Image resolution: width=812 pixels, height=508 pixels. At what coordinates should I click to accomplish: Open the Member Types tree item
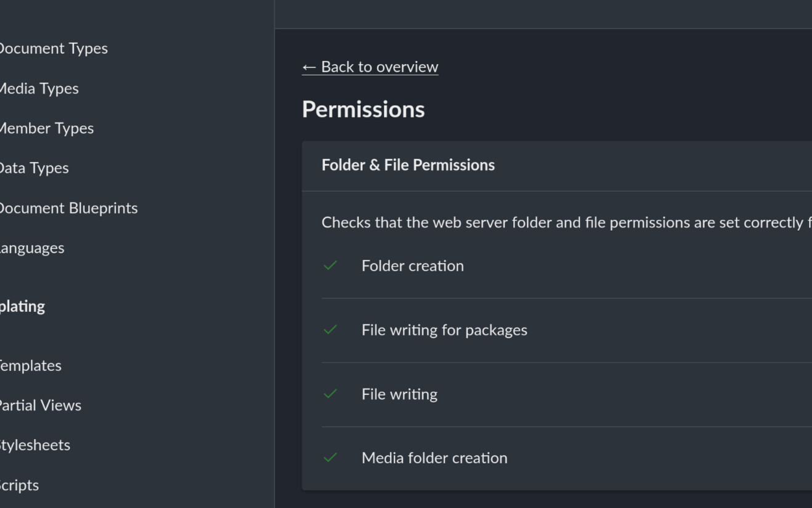tap(46, 128)
